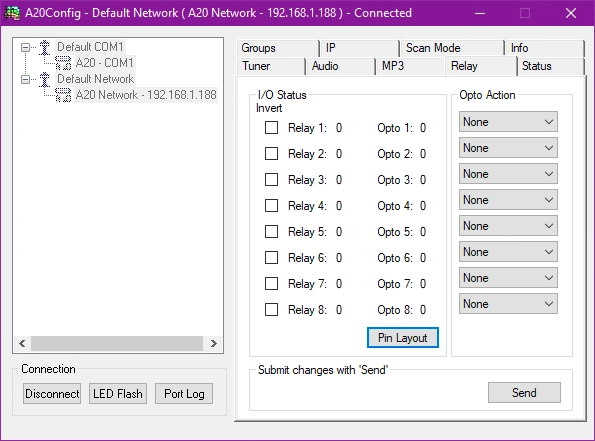The width and height of the screenshot is (595, 441).
Task: Collapse the Default COM1 tree node
Action: click(x=25, y=47)
